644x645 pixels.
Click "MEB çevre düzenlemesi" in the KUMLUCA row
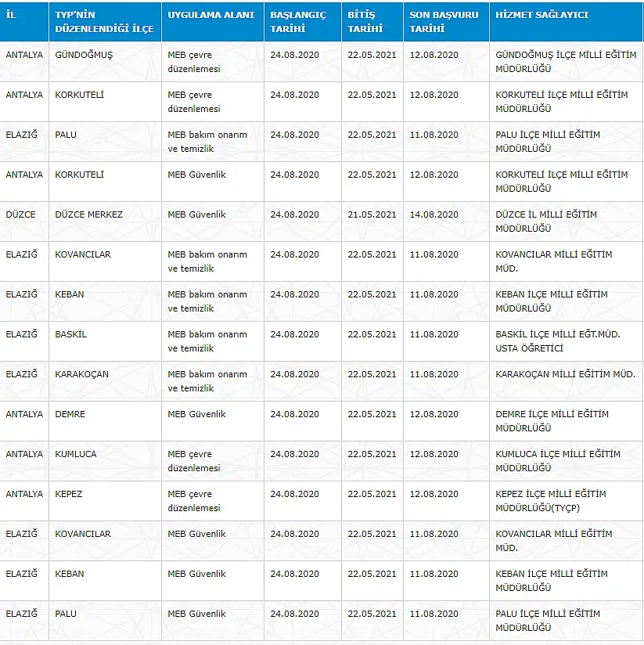(x=213, y=461)
